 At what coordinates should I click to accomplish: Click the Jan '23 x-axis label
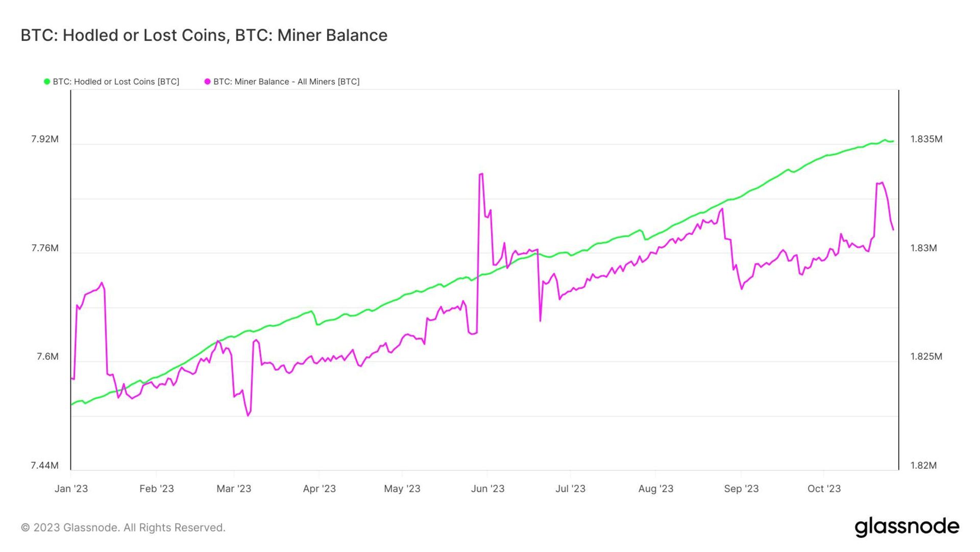click(71, 489)
